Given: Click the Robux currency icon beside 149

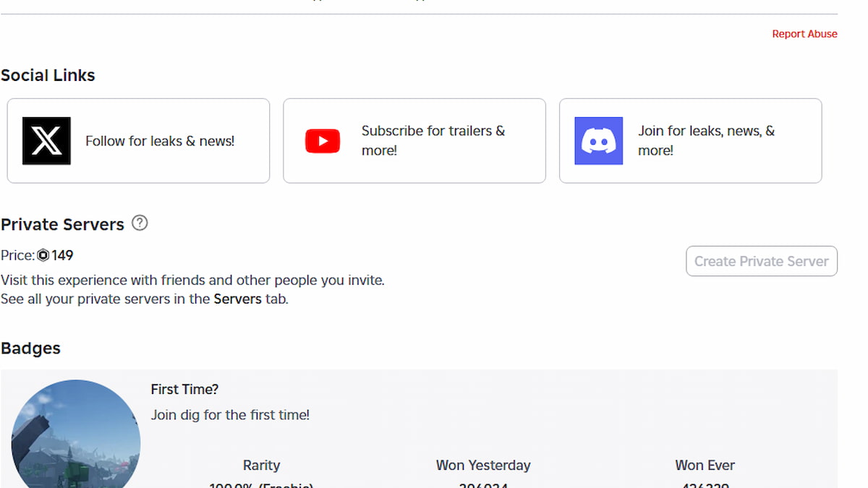Looking at the screenshot, I should pyautogui.click(x=43, y=256).
